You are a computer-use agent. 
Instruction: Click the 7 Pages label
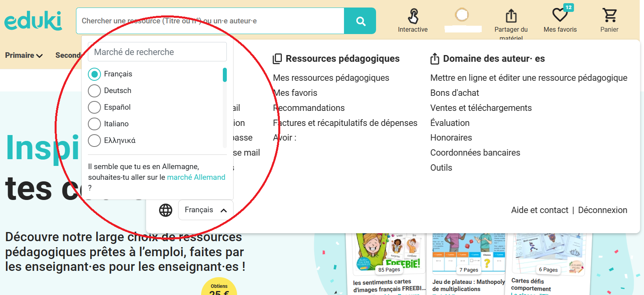point(469,270)
